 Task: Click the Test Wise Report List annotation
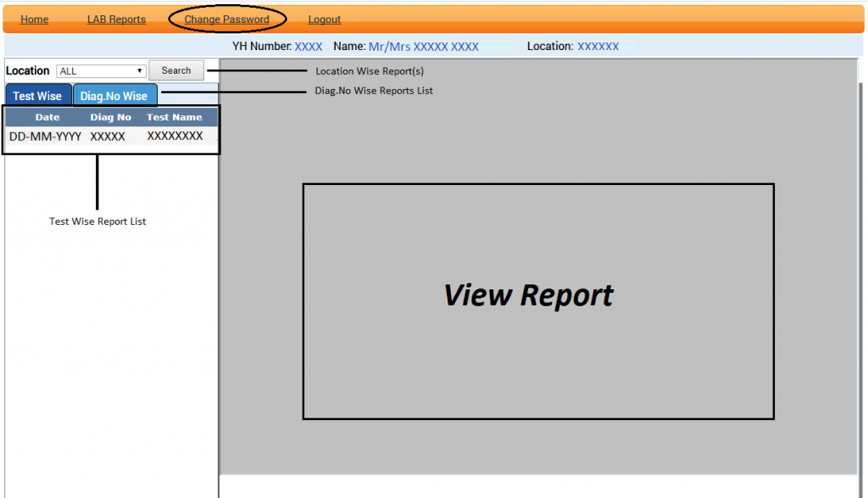97,221
